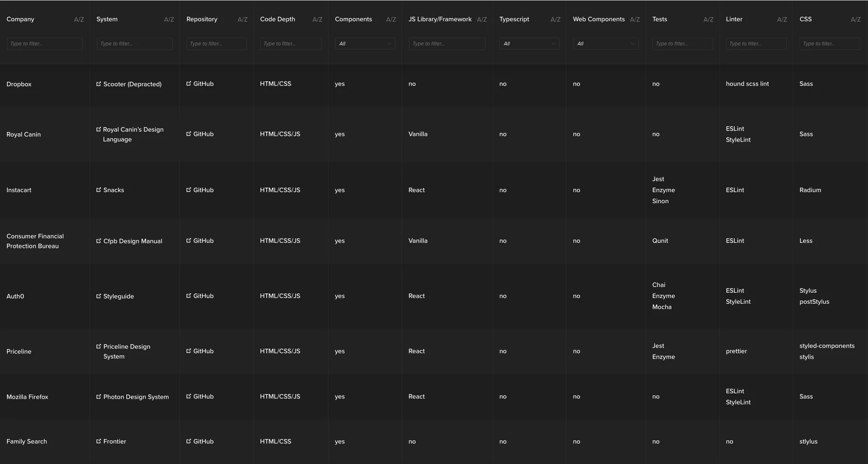Click the Mocha tests entry
Viewport: 868px width, 464px height.
click(x=662, y=307)
